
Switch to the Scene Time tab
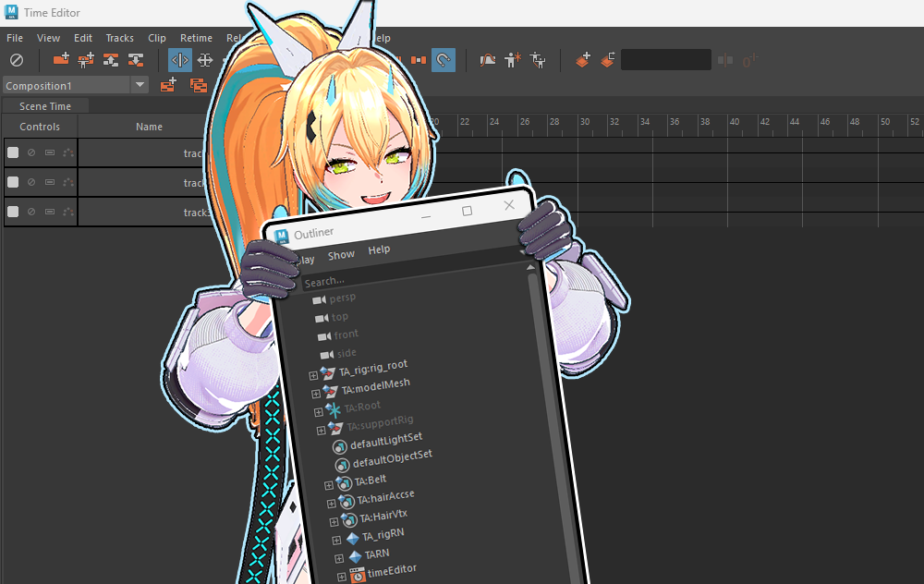[44, 106]
